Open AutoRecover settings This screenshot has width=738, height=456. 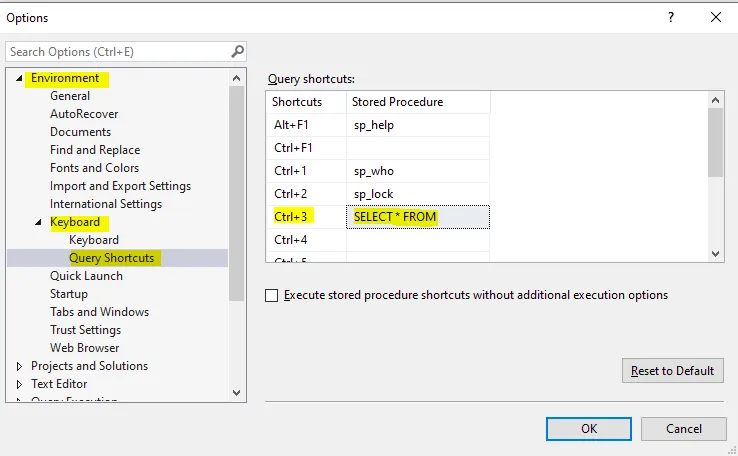click(x=84, y=114)
